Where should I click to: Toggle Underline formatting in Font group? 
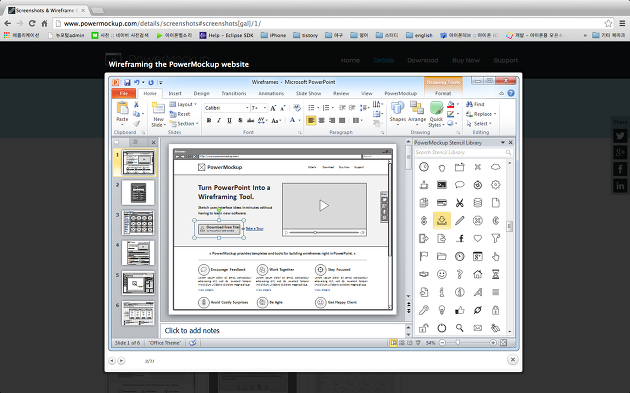[229, 120]
